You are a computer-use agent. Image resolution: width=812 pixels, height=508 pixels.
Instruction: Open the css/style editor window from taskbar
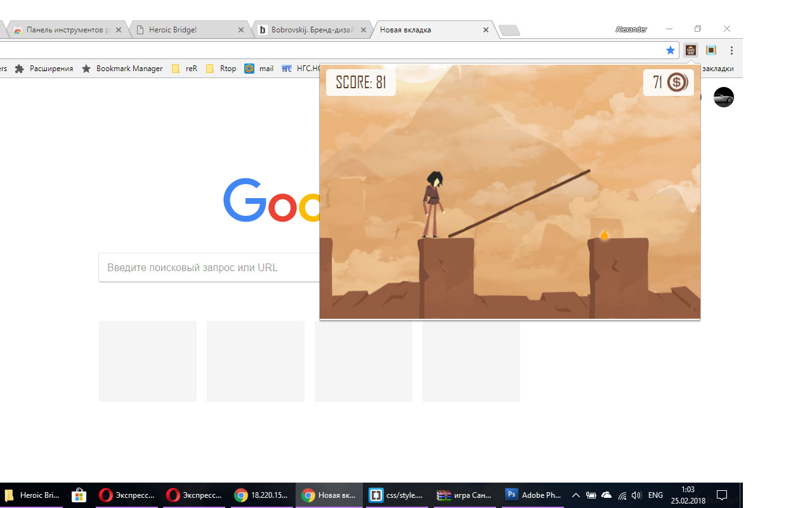click(397, 495)
